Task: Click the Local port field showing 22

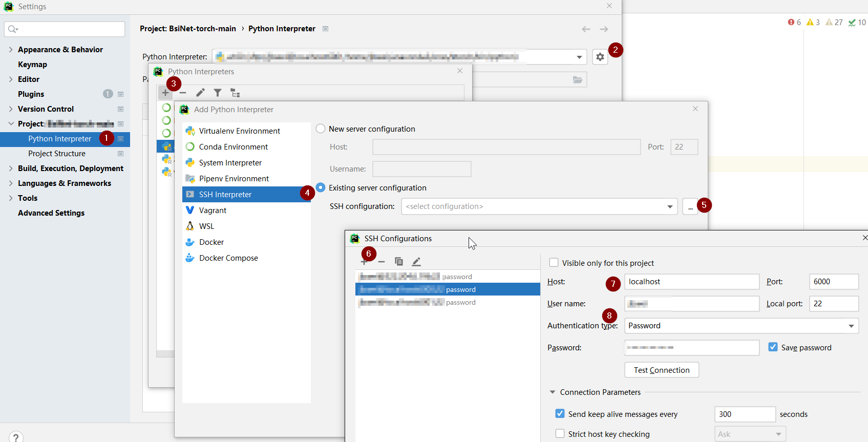Action: pos(834,304)
